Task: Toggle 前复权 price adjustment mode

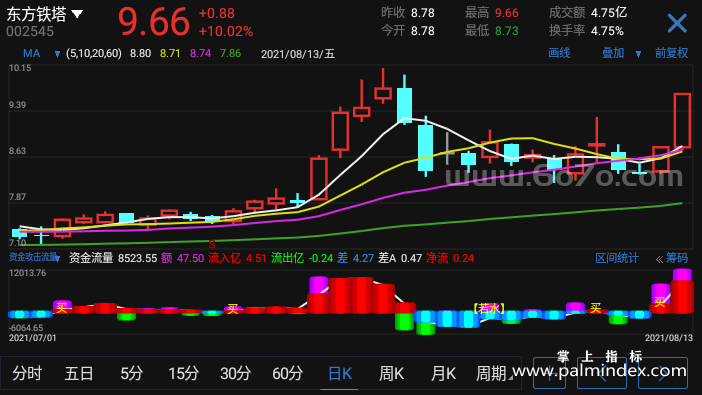Action: pyautogui.click(x=672, y=53)
